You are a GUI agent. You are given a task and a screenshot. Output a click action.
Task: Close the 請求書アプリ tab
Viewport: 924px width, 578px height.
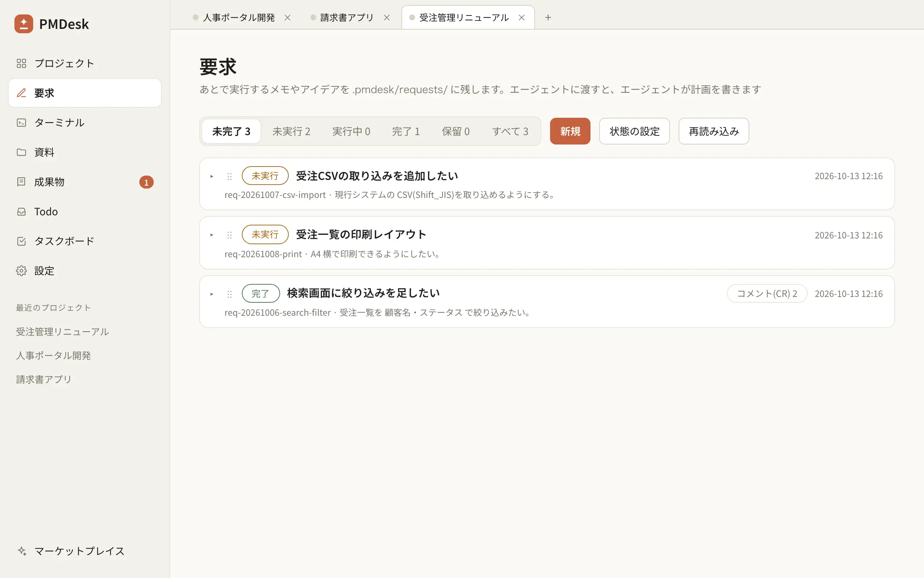[x=387, y=18]
